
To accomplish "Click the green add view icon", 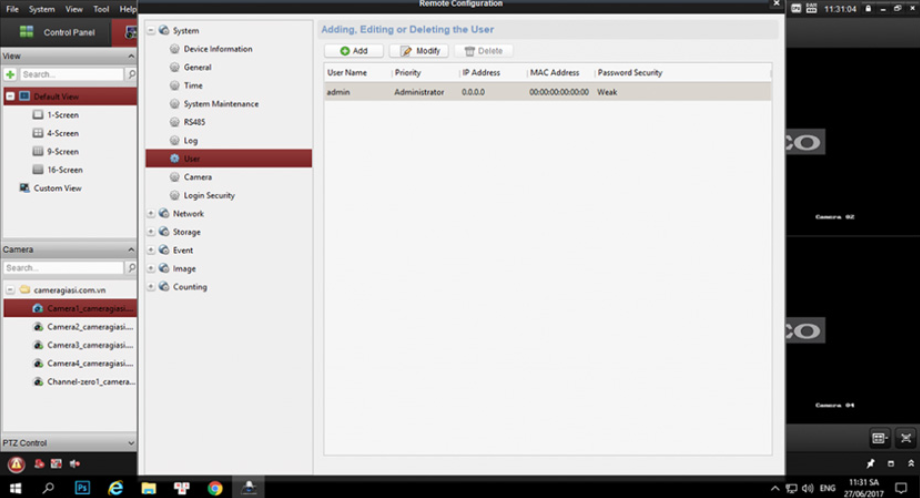I will pyautogui.click(x=10, y=75).
